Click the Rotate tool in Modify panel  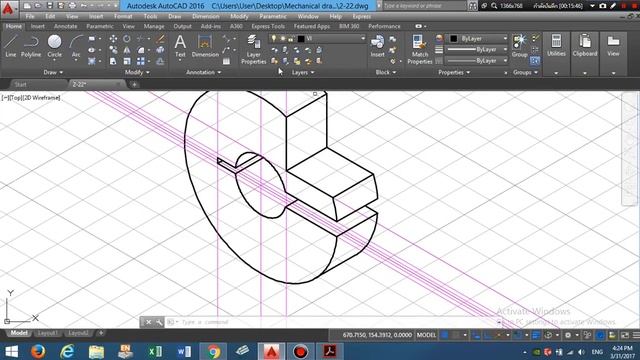(x=127, y=39)
